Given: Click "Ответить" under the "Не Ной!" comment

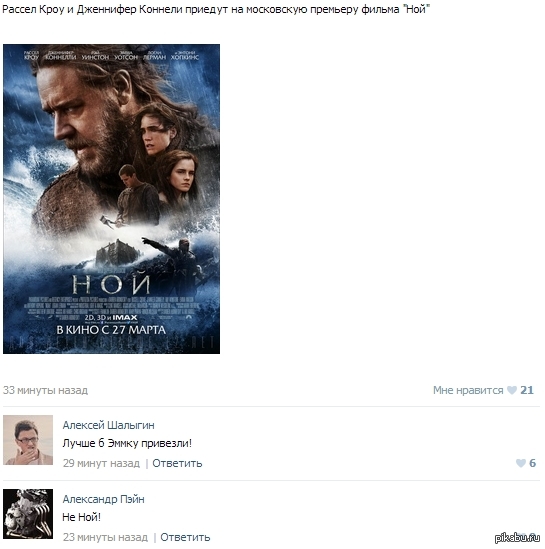Looking at the screenshot, I should point(185,537).
